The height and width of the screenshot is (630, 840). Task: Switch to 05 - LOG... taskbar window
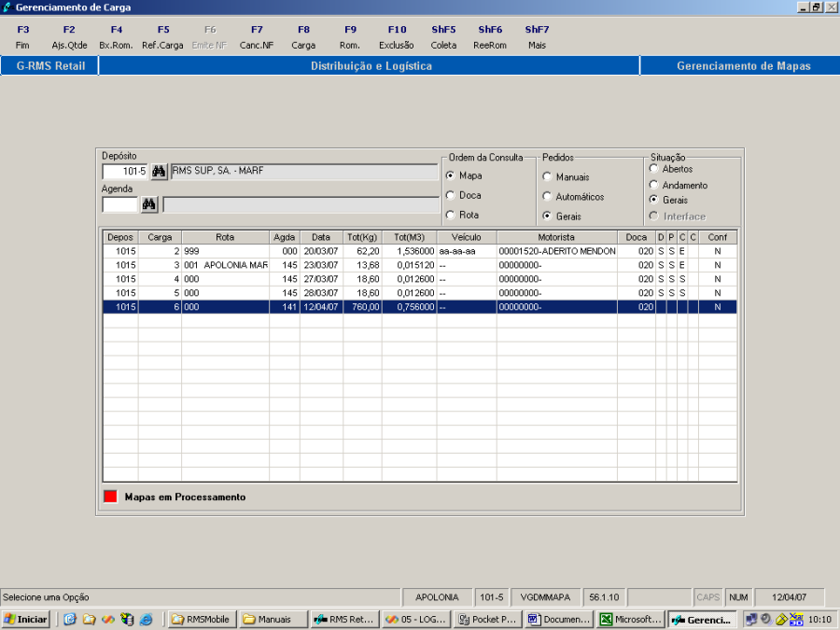click(416, 620)
